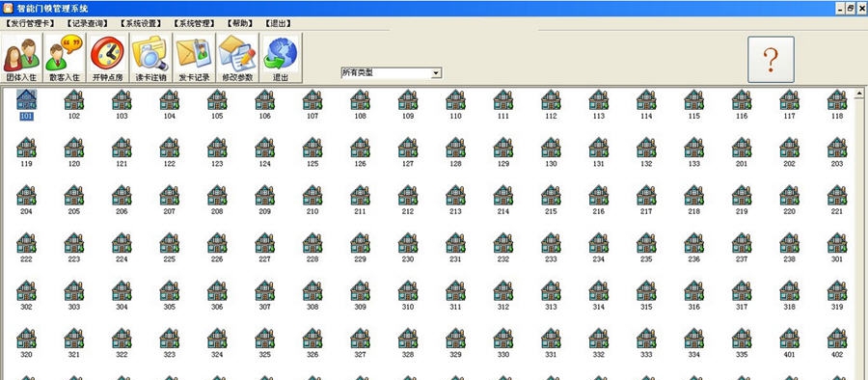Viewport: 868px width, 380px height.
Task: Select room 238 house icon
Action: [789, 243]
